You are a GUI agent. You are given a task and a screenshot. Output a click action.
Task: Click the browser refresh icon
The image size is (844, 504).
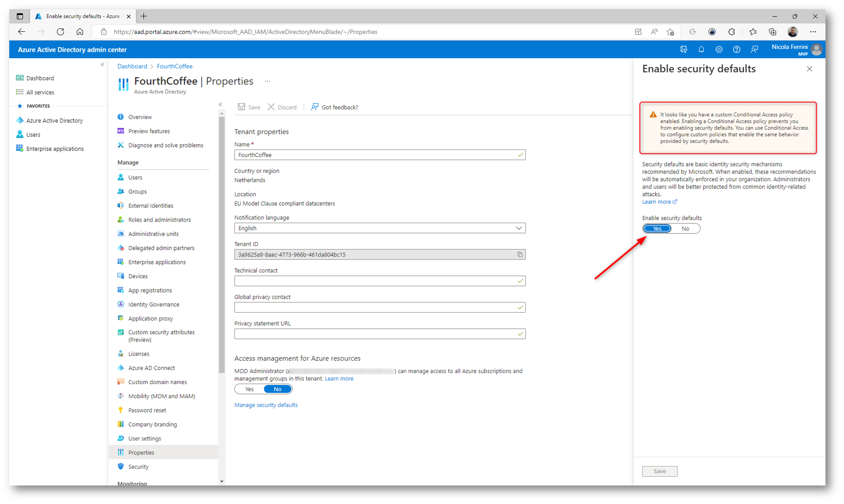click(60, 32)
